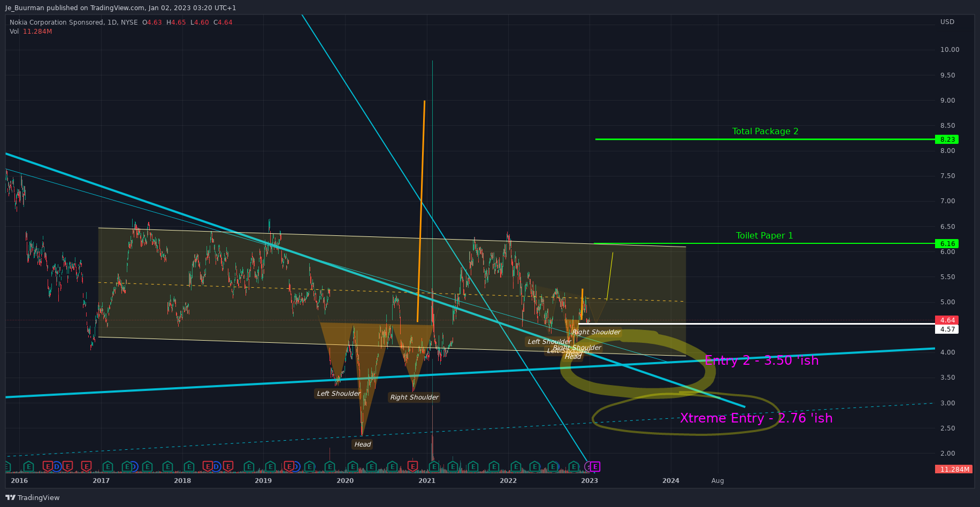This screenshot has height=507, width=980.
Task: Select the 'Toilet Paper 1' label
Action: [x=764, y=236]
